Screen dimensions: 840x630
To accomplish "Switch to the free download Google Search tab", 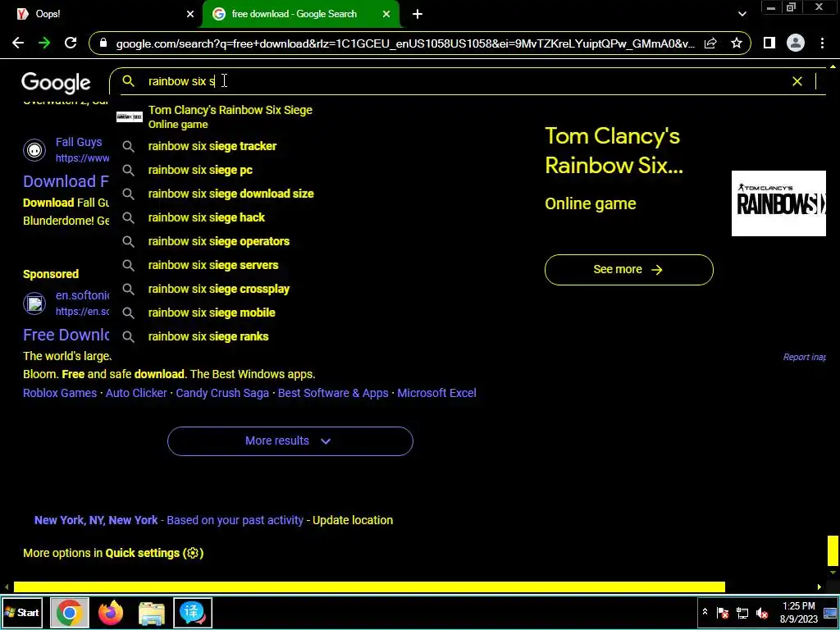I will click(x=301, y=15).
